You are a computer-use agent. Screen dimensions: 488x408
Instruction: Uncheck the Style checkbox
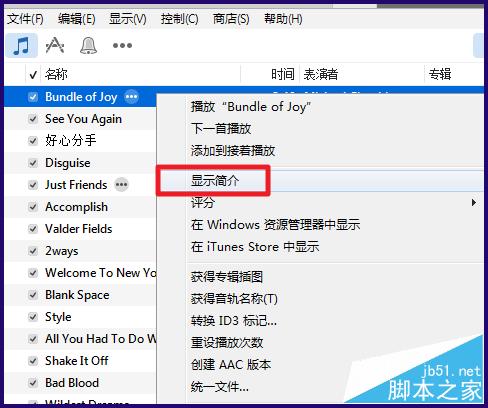33,317
